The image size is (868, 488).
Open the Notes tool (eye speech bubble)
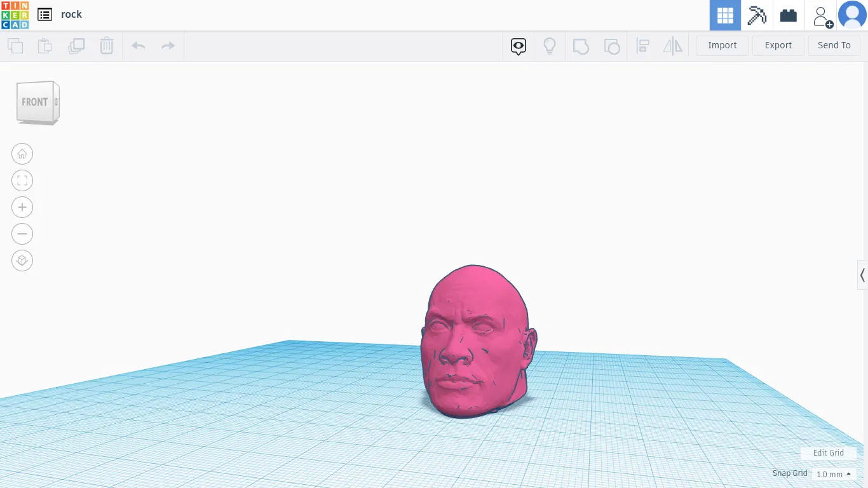pyautogui.click(x=519, y=46)
